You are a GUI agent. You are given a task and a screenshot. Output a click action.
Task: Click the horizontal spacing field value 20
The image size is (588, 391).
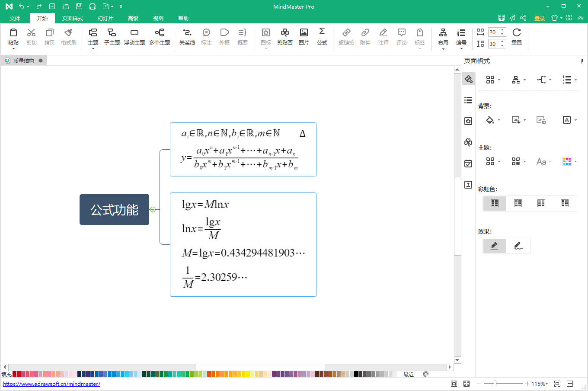[x=493, y=32]
